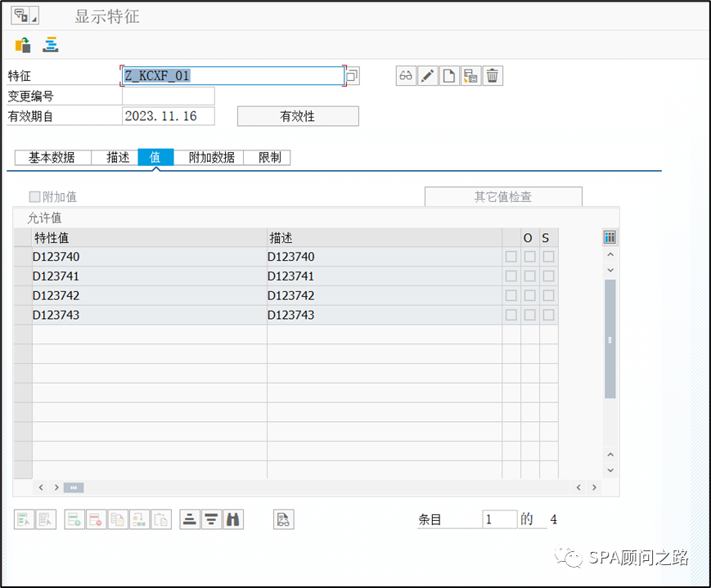Screen dimensions: 711x588
Task: Click the 特征 input field Z_KCXF_01
Action: tap(232, 76)
